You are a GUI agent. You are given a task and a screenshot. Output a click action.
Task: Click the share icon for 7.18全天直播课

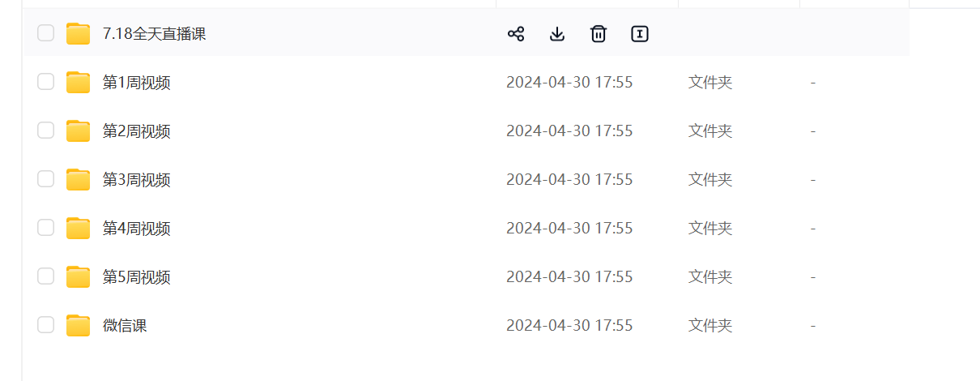coord(516,34)
